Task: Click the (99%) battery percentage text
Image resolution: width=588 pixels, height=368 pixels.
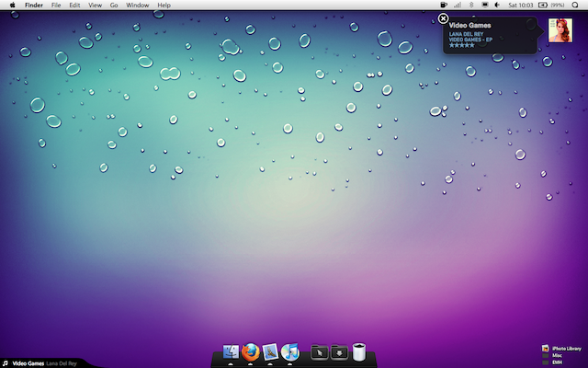Action: pyautogui.click(x=558, y=5)
